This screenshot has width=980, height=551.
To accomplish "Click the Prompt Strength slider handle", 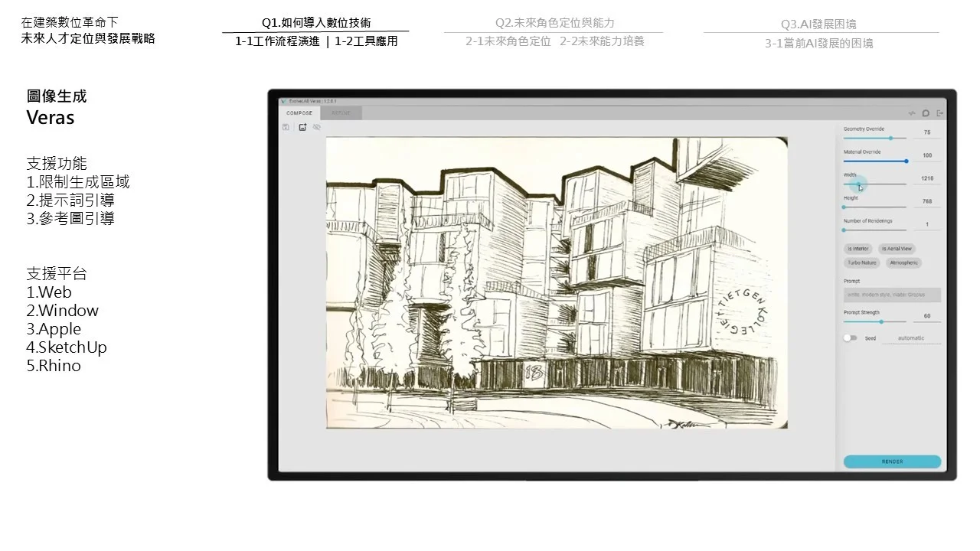I will (881, 321).
